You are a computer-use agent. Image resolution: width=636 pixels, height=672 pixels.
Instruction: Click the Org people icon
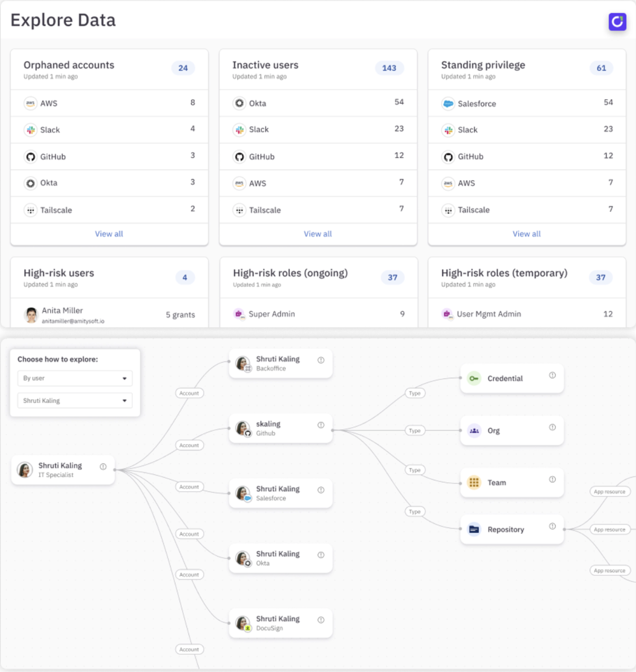click(x=474, y=431)
